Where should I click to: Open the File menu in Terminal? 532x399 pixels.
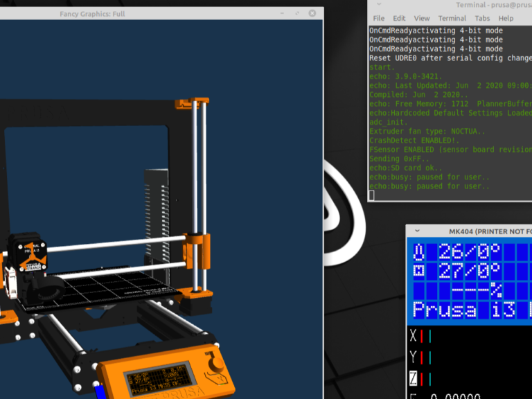pyautogui.click(x=379, y=18)
